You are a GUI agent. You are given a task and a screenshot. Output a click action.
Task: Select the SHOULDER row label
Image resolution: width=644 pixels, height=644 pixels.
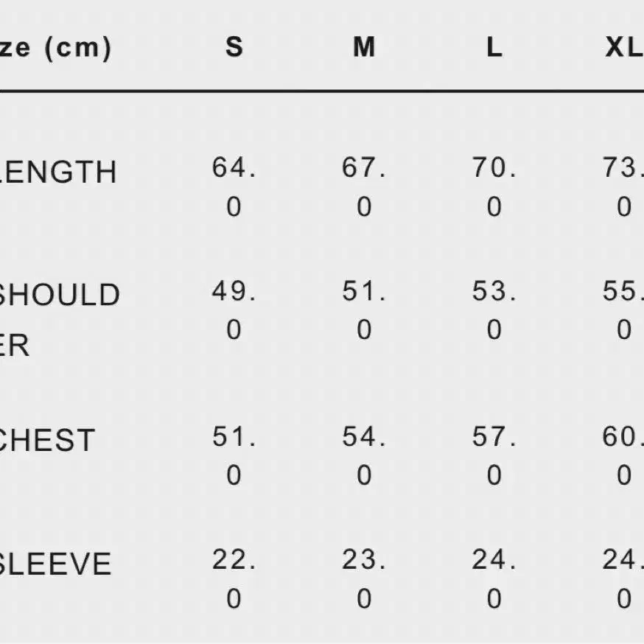tap(60, 320)
